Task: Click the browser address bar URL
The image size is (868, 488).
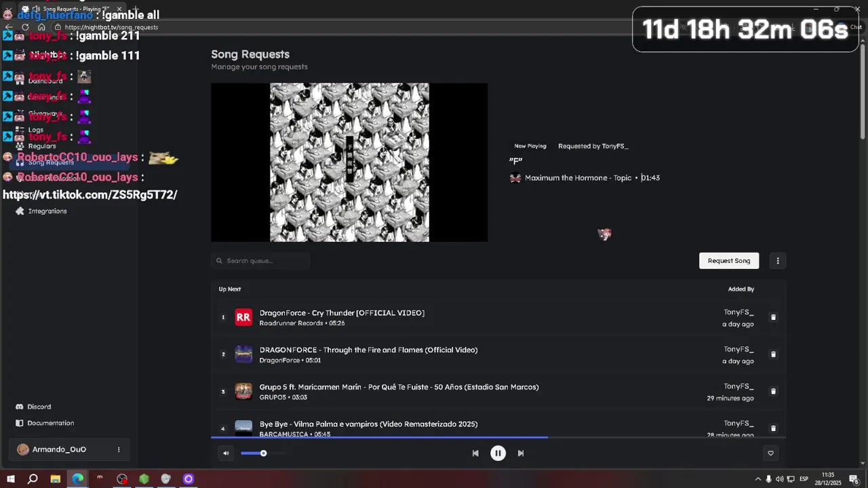Action: pyautogui.click(x=111, y=27)
